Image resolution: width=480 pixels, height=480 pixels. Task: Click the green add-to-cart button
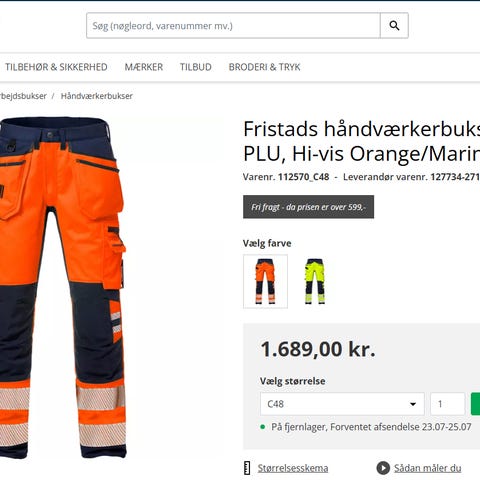point(475,404)
